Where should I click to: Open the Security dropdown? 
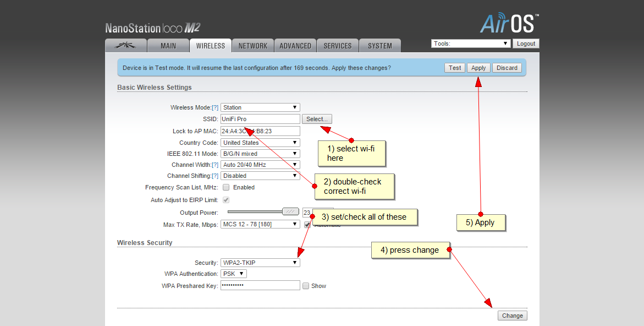(x=260, y=263)
